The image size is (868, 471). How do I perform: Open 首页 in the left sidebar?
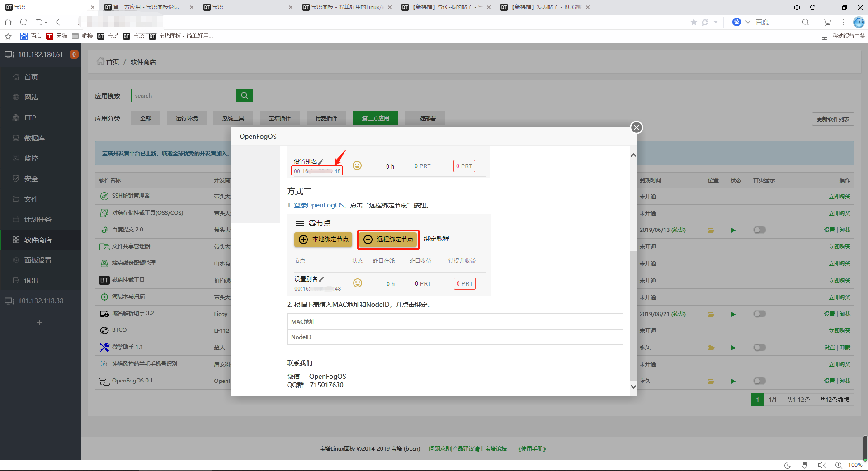[x=31, y=77]
